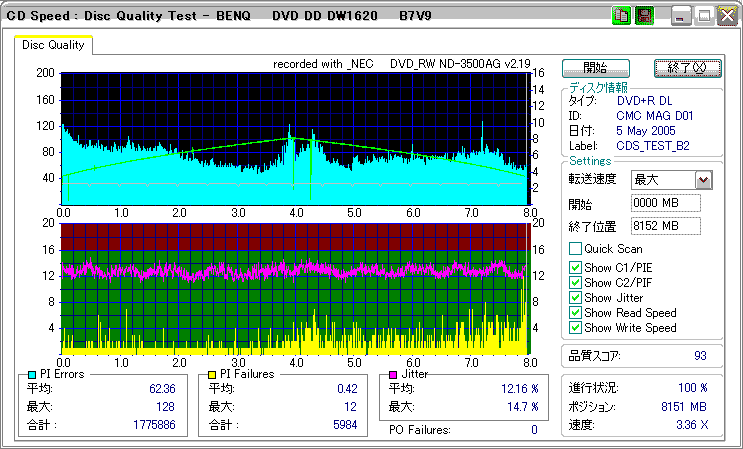Disable the Show Jitter checkbox
The width and height of the screenshot is (743, 449).
(x=575, y=298)
